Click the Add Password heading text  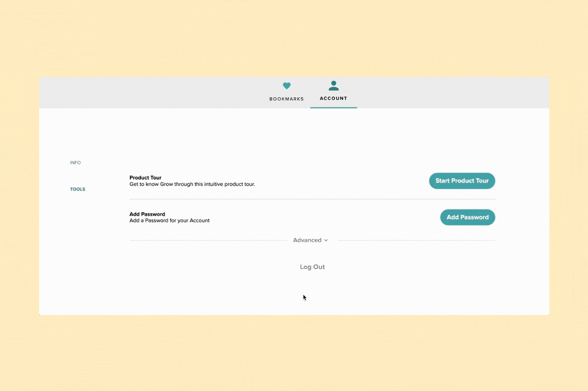[x=147, y=214]
